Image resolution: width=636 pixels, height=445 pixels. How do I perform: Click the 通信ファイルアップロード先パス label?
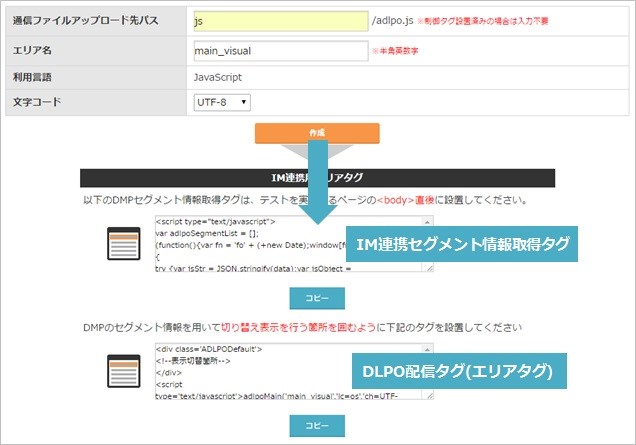pos(86,20)
